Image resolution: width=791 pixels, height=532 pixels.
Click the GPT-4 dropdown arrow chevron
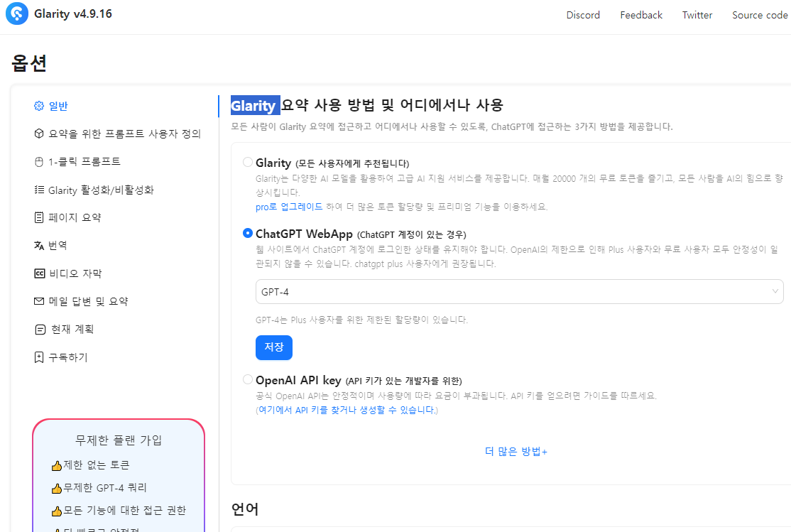pyautogui.click(x=775, y=291)
